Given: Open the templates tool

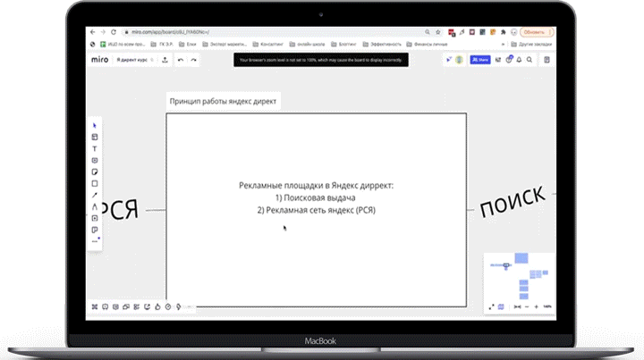Looking at the screenshot, I should 95,137.
